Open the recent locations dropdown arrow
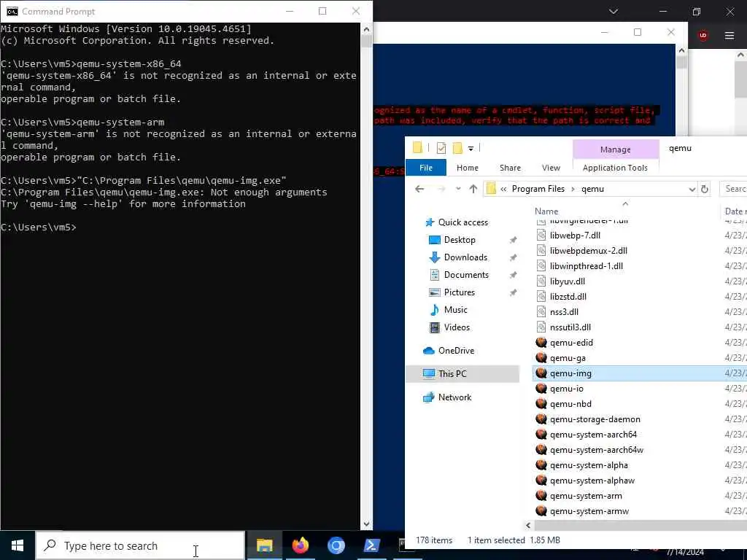747x560 pixels. click(458, 189)
